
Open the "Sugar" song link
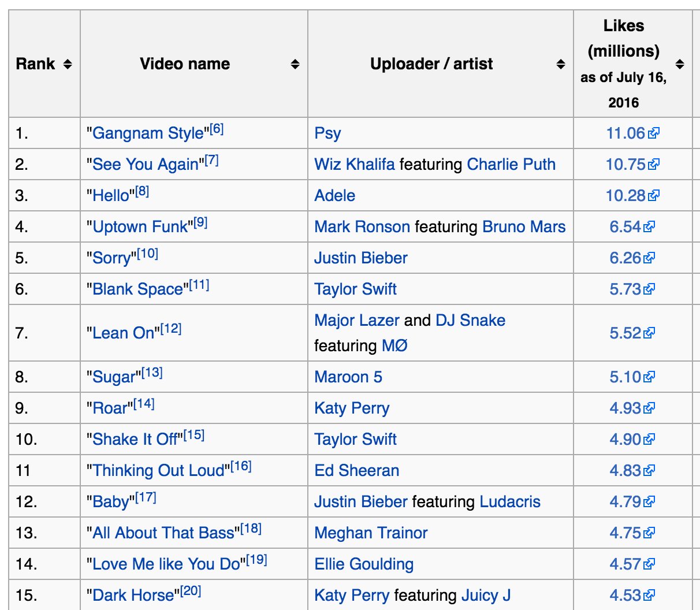point(114,377)
